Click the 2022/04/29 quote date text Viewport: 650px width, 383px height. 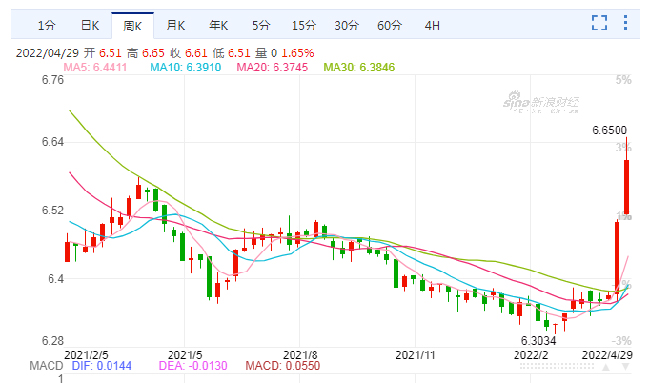click(x=48, y=53)
